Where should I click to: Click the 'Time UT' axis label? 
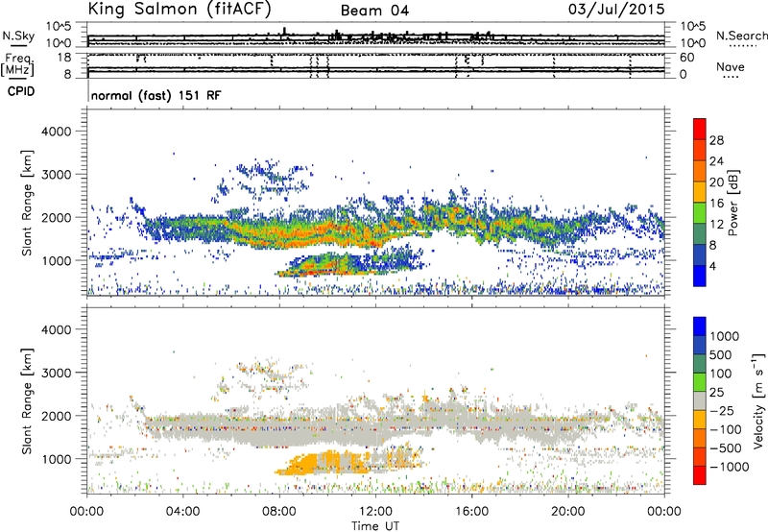[375, 526]
